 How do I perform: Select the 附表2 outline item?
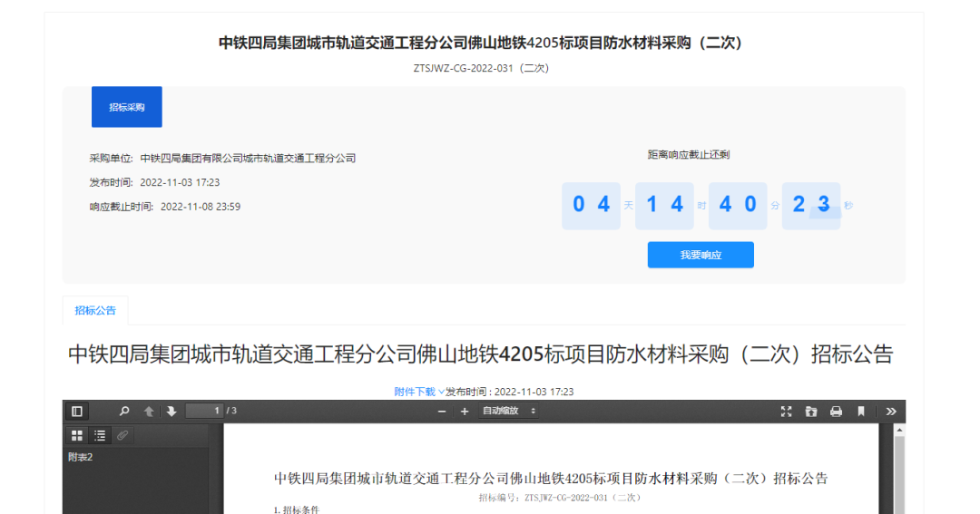81,457
